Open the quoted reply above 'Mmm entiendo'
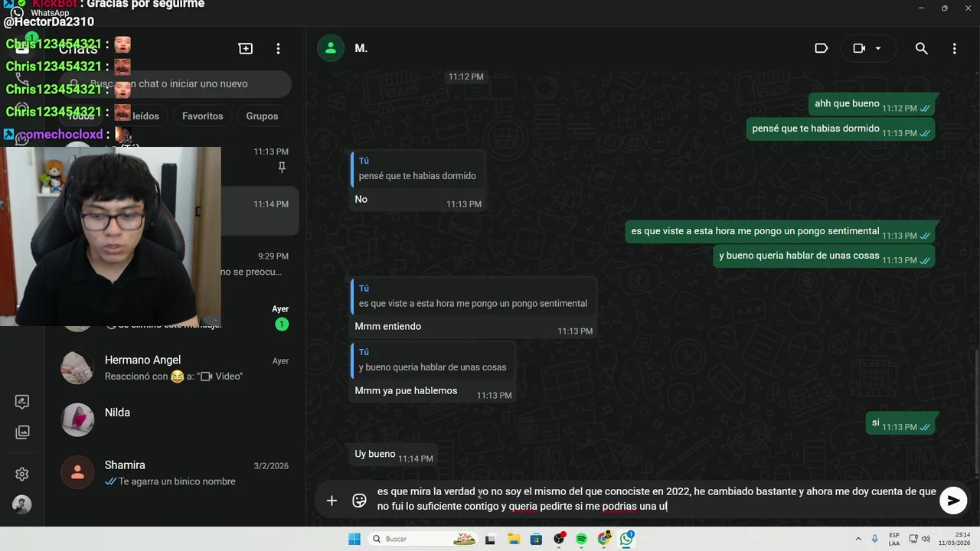This screenshot has width=980, height=551. [472, 296]
